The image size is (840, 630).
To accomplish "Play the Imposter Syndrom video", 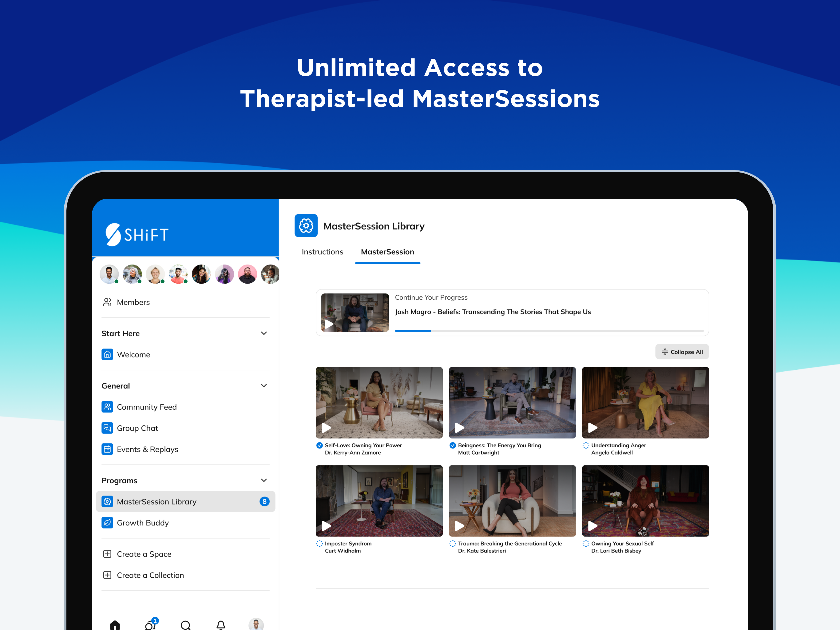I will [x=327, y=526].
